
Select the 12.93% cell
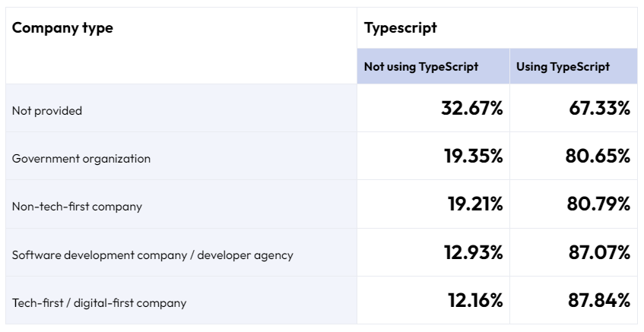pyautogui.click(x=433, y=252)
